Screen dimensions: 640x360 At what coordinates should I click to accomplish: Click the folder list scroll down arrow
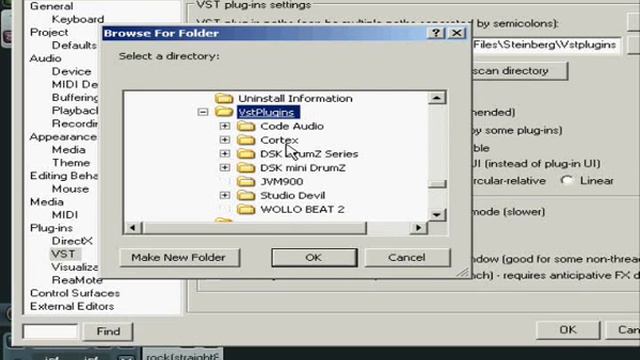tap(436, 214)
